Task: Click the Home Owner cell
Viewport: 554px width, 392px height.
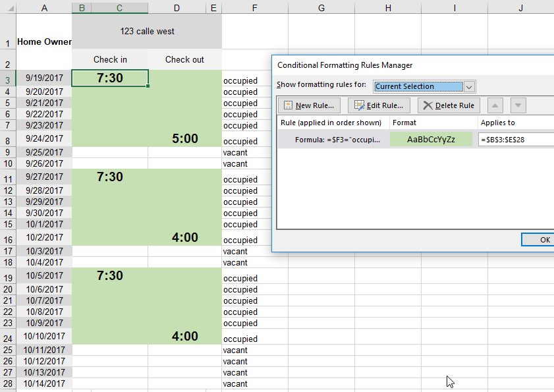Action: (x=44, y=42)
